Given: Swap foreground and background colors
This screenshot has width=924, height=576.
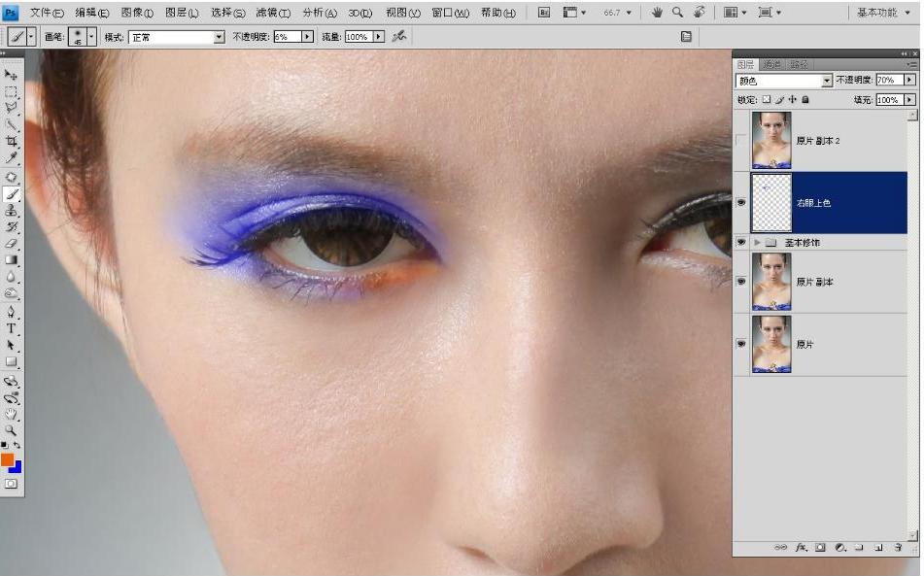Looking at the screenshot, I should [x=17, y=445].
